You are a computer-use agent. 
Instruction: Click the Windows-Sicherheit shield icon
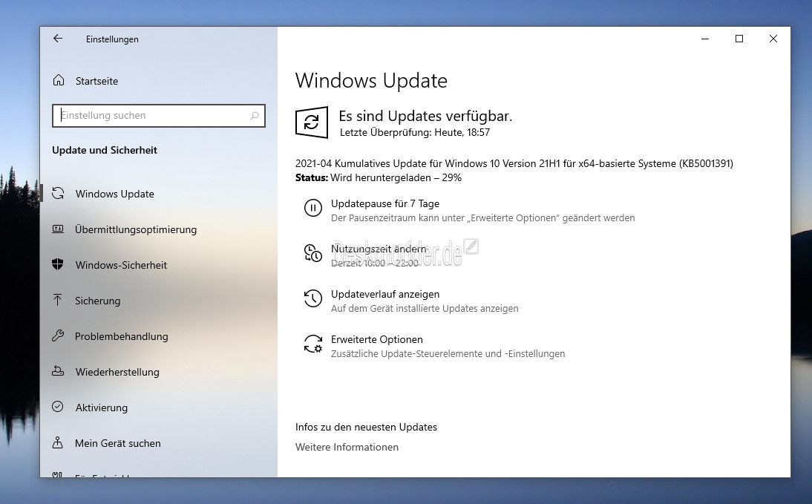[x=57, y=265]
